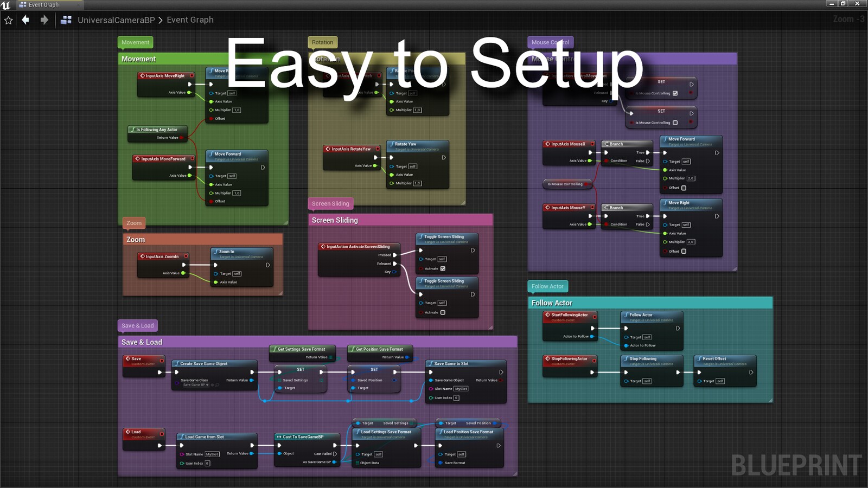Select the InputAxis MoveRight event node icon
Viewport: 868px width, 488px height.
click(143, 76)
